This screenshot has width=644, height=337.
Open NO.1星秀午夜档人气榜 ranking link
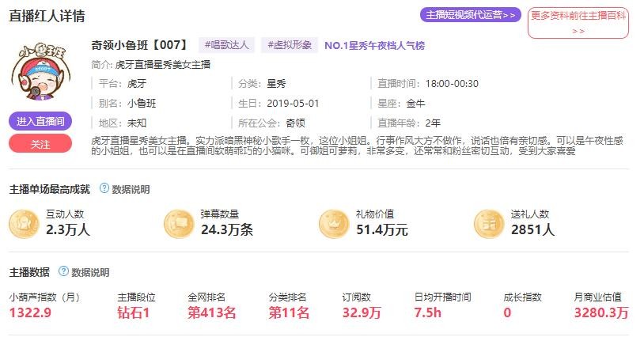[x=374, y=46]
